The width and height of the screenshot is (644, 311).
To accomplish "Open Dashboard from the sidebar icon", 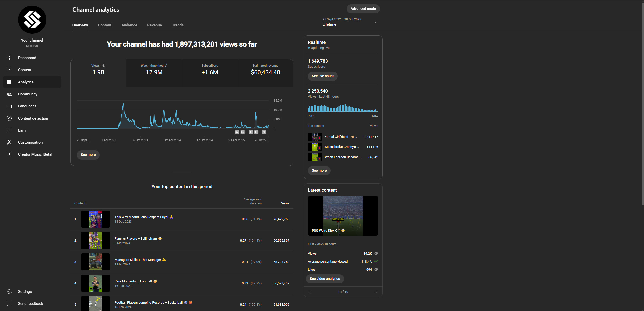I will tap(9, 58).
